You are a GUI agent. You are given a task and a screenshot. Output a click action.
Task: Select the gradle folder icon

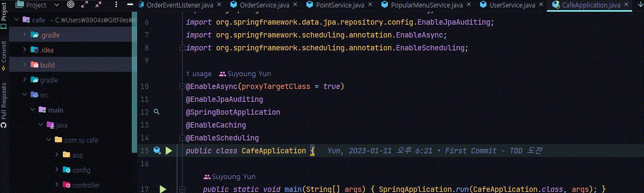click(35, 80)
